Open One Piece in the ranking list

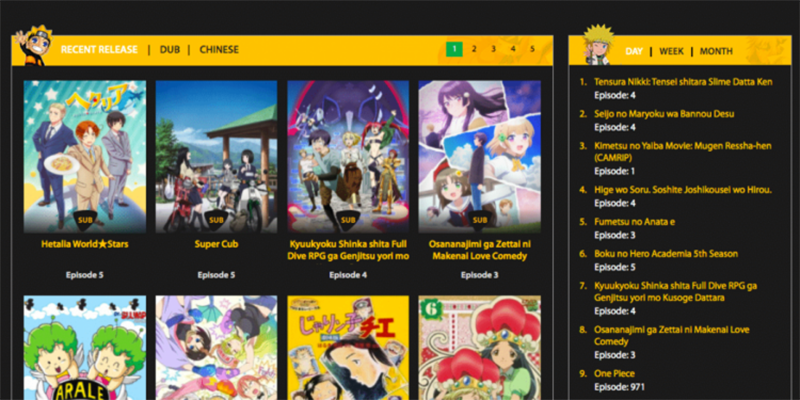(x=618, y=373)
